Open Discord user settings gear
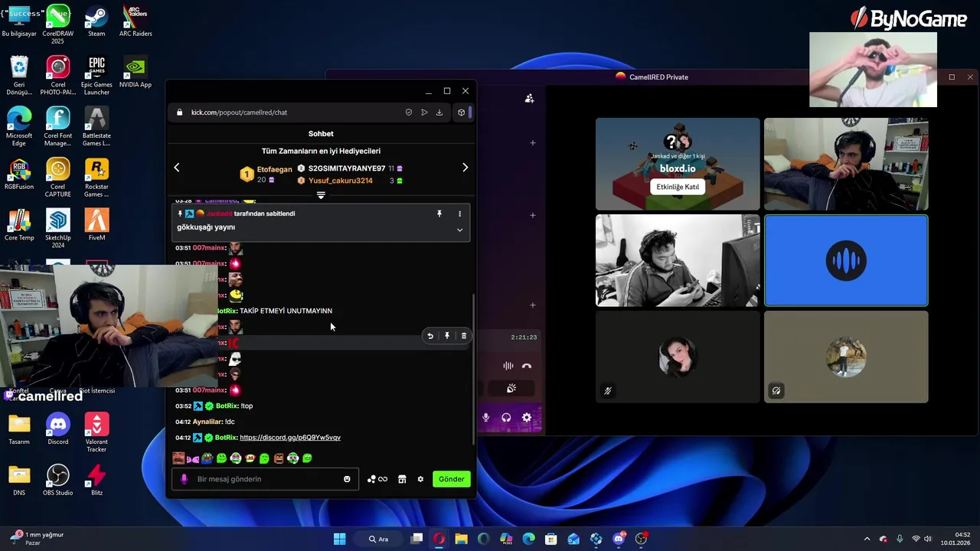980x551 pixels. click(x=527, y=418)
